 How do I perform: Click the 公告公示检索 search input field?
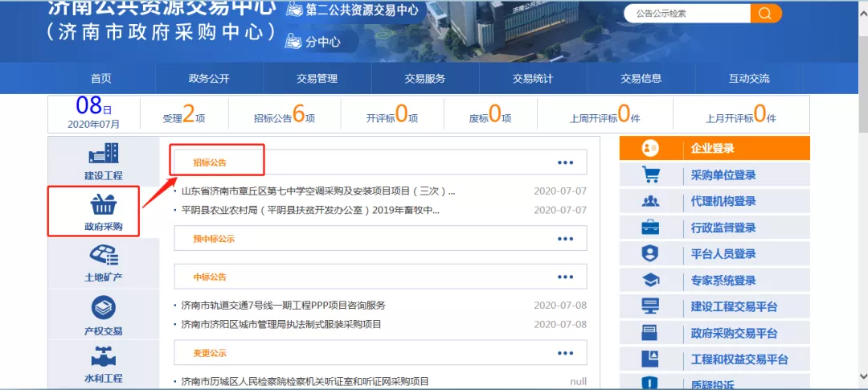tap(687, 14)
